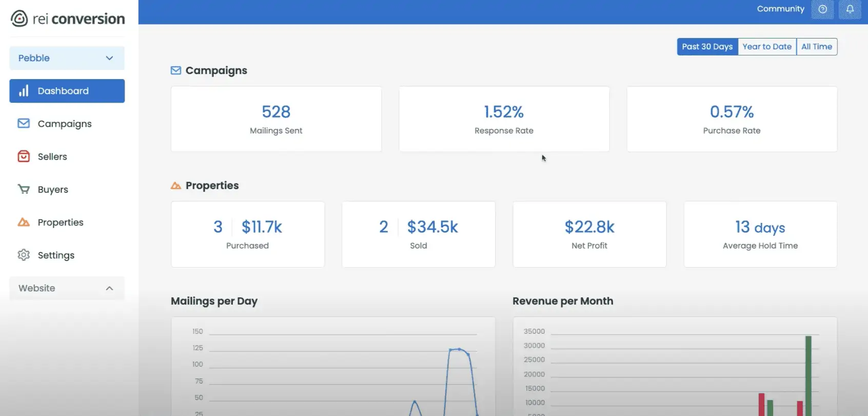The height and width of the screenshot is (416, 868).
Task: Click the tallest green revenue bar
Action: (808, 376)
